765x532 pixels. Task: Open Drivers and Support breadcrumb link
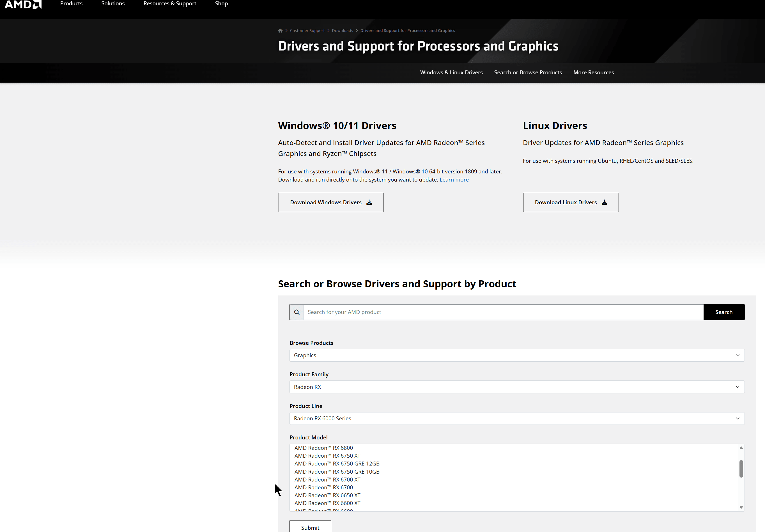(408, 31)
